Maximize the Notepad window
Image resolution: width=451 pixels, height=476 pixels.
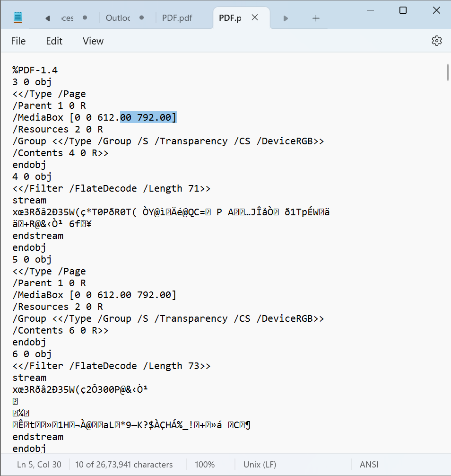pos(403,10)
